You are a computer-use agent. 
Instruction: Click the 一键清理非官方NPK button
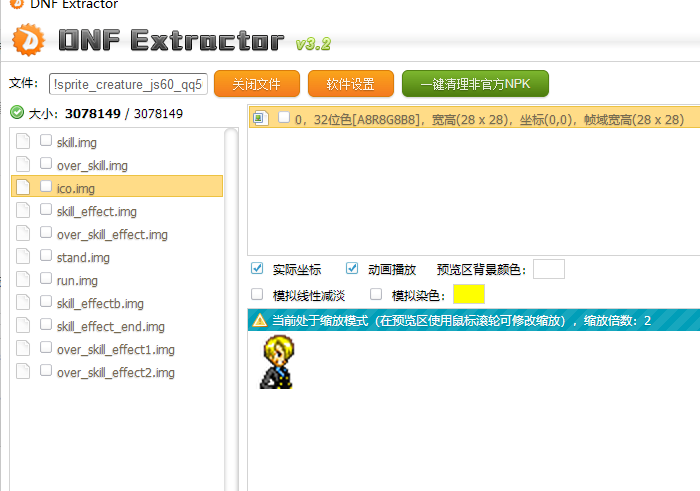[475, 83]
